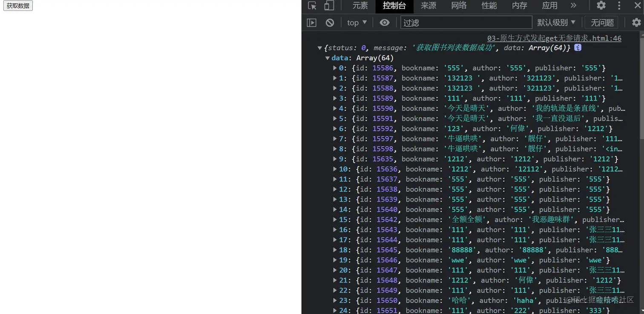Click the 过滤 filter input field
The height and width of the screenshot is (314, 644).
click(466, 23)
